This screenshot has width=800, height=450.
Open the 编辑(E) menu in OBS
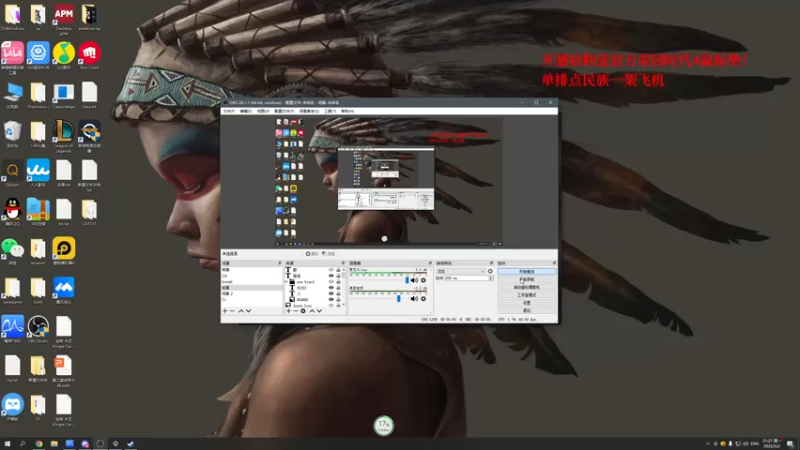246,111
